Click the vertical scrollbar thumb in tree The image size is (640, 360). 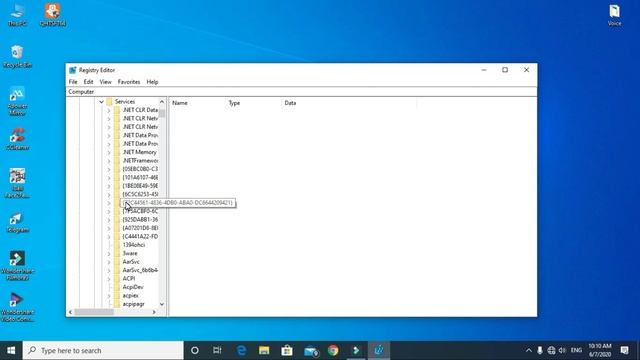tap(162, 113)
